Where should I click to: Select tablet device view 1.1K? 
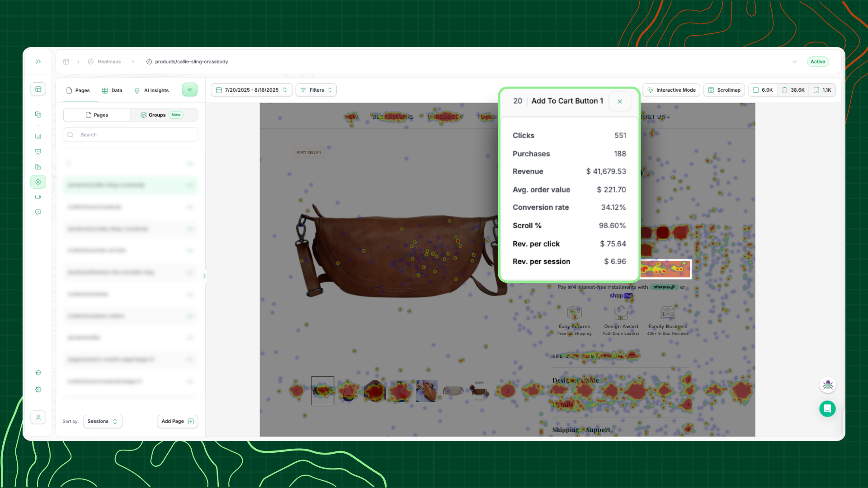(822, 90)
